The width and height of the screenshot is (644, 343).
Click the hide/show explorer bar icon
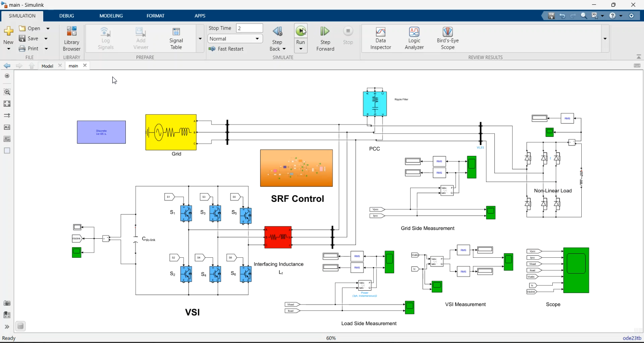tap(7, 76)
